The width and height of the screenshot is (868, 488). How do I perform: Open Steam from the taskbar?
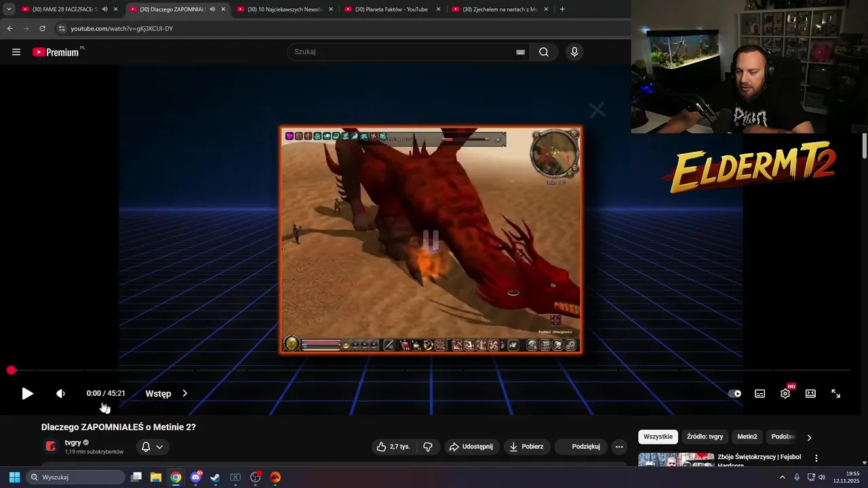(x=216, y=477)
